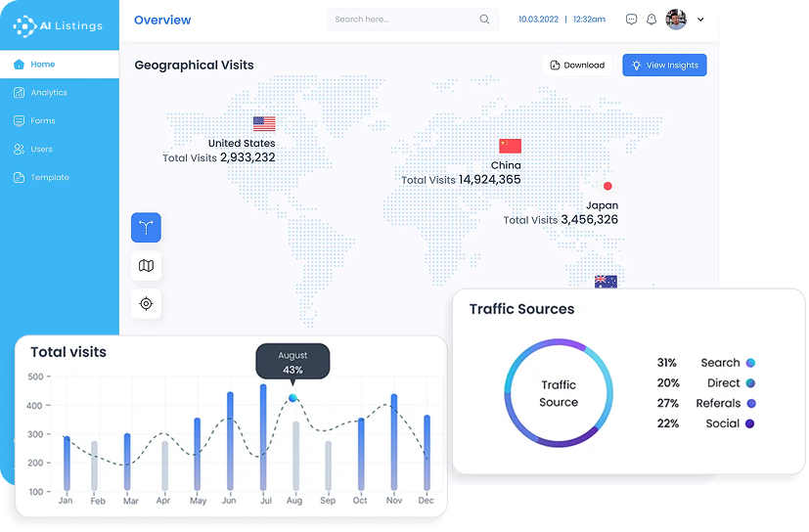Switch to the folded map view icon
This screenshot has height=532, width=809.
click(x=146, y=265)
